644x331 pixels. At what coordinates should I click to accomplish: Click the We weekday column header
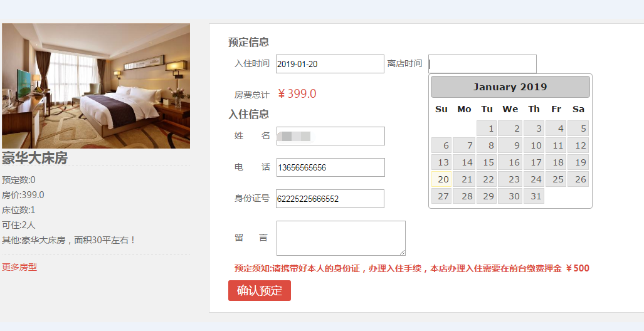click(510, 109)
